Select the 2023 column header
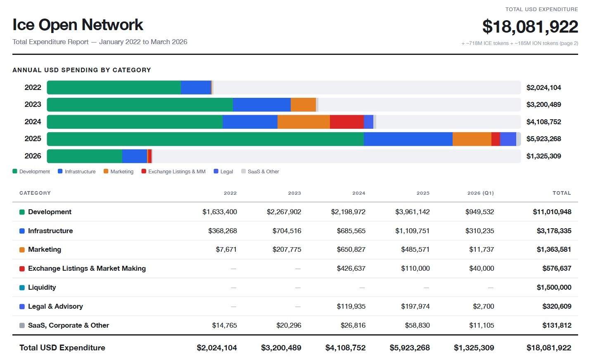The width and height of the screenshot is (593, 364). point(294,193)
